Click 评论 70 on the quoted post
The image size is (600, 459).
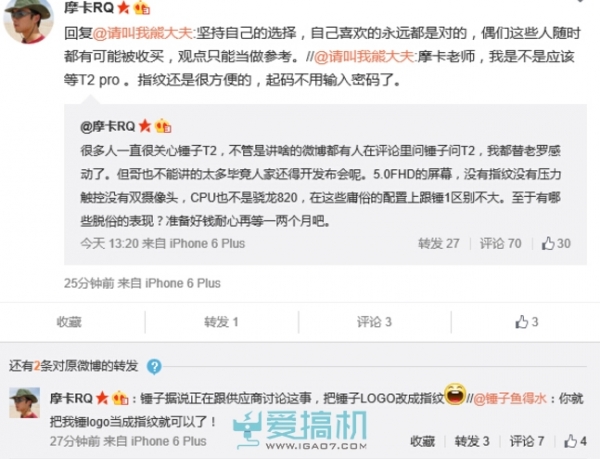pyautogui.click(x=501, y=243)
